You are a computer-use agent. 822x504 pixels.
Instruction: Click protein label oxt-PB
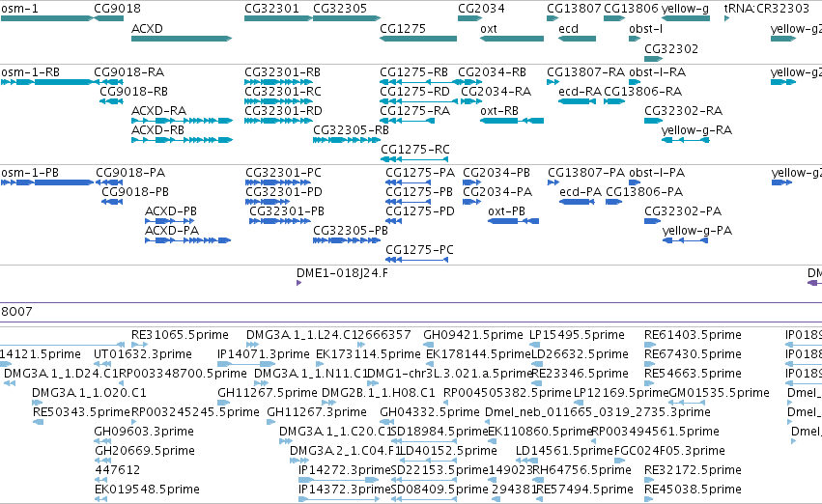coord(506,211)
